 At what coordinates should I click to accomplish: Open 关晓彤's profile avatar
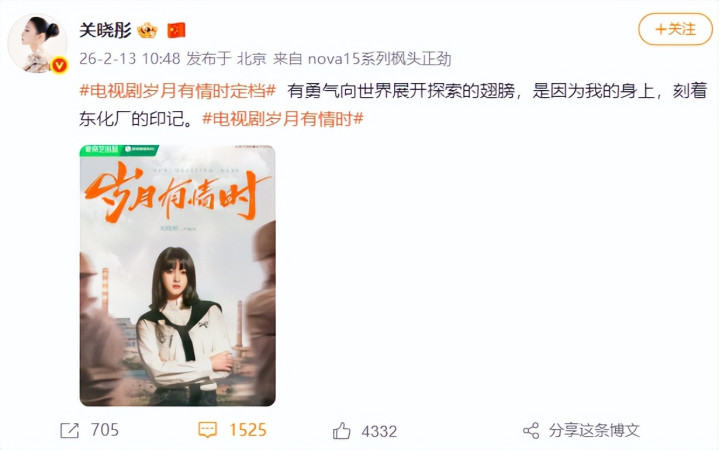38,44
